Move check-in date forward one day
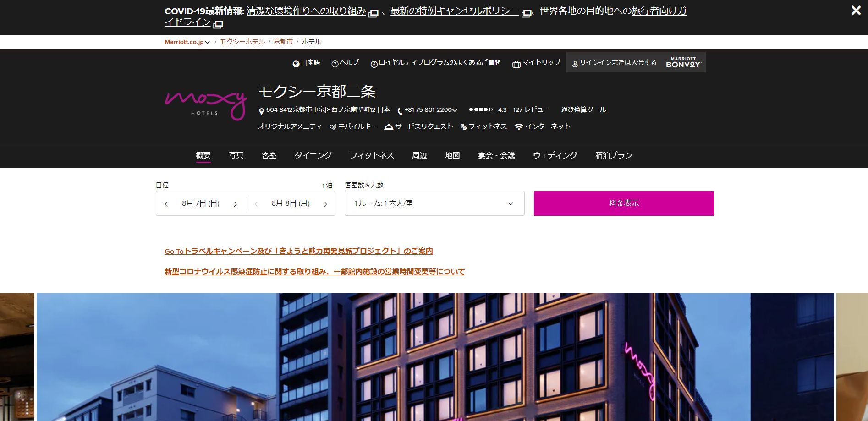The width and height of the screenshot is (868, 421). [x=235, y=204]
